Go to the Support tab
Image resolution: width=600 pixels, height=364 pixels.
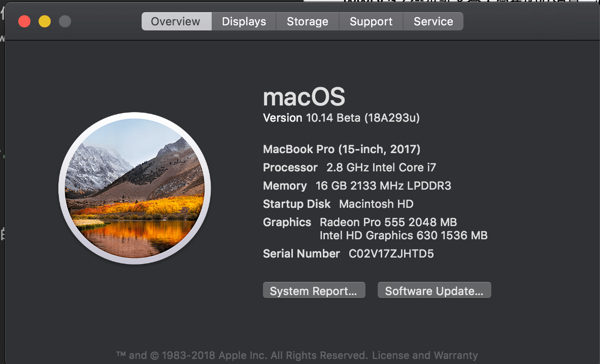click(x=371, y=21)
